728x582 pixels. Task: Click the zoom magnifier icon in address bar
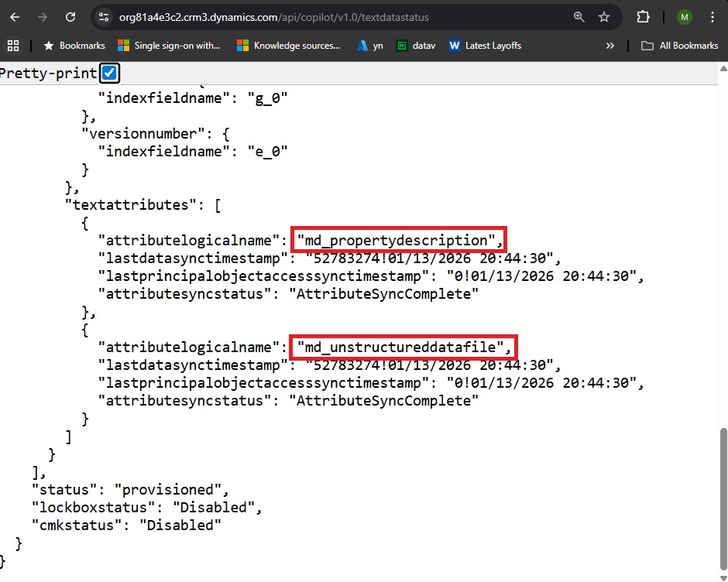coord(579,17)
